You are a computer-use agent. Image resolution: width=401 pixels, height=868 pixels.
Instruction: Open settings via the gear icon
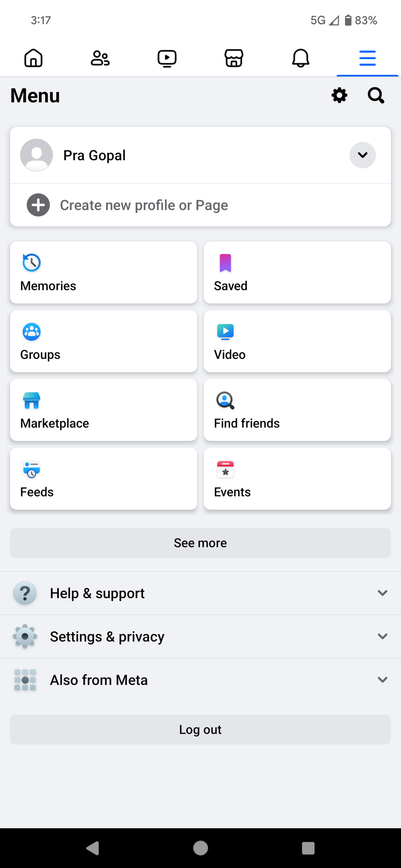coord(339,96)
